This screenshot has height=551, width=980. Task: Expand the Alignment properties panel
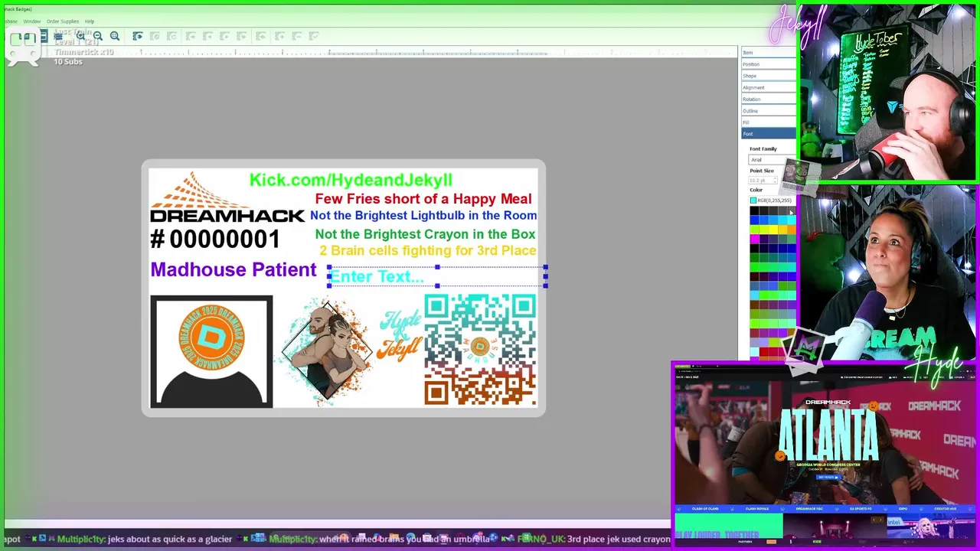click(769, 87)
